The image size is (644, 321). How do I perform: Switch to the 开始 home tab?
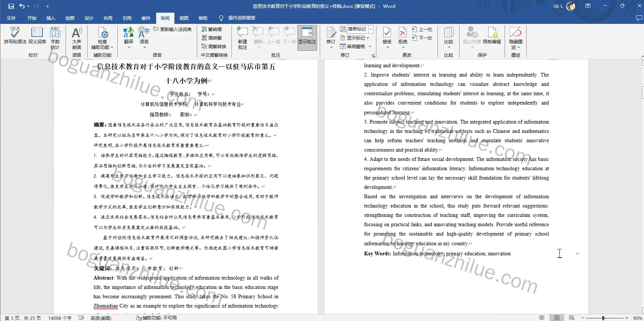[32, 18]
